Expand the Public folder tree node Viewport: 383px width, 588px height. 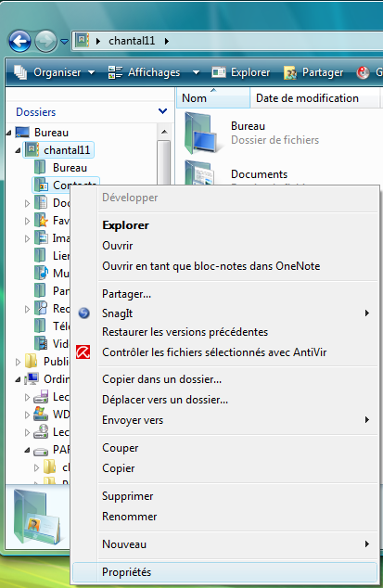[x=18, y=362]
